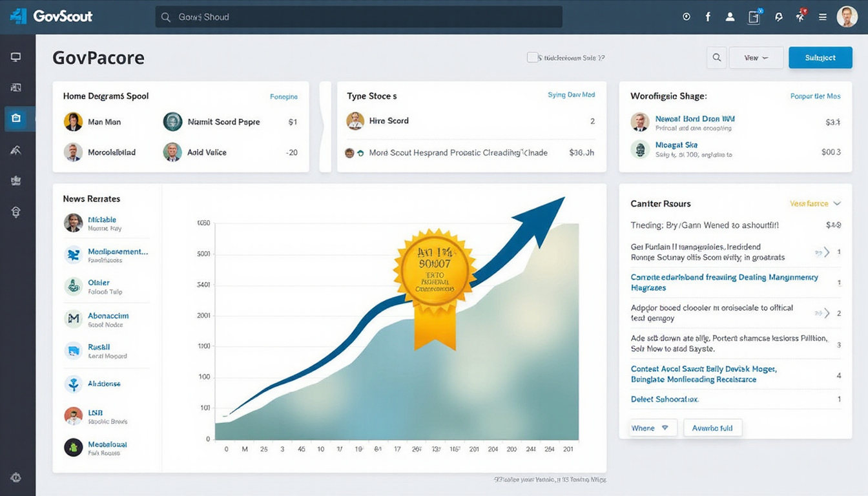Click the Facebook icon in the top bar
Viewport: 868px width, 496px height.
click(x=707, y=16)
